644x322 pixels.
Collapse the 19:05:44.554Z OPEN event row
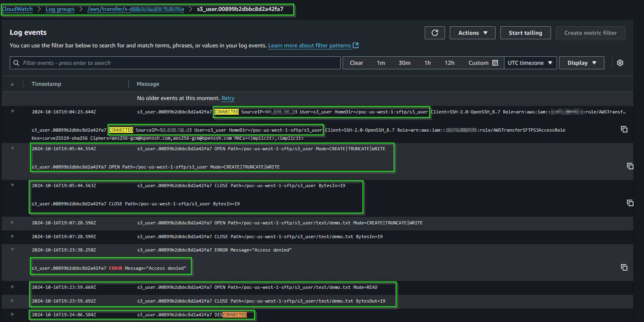point(13,148)
